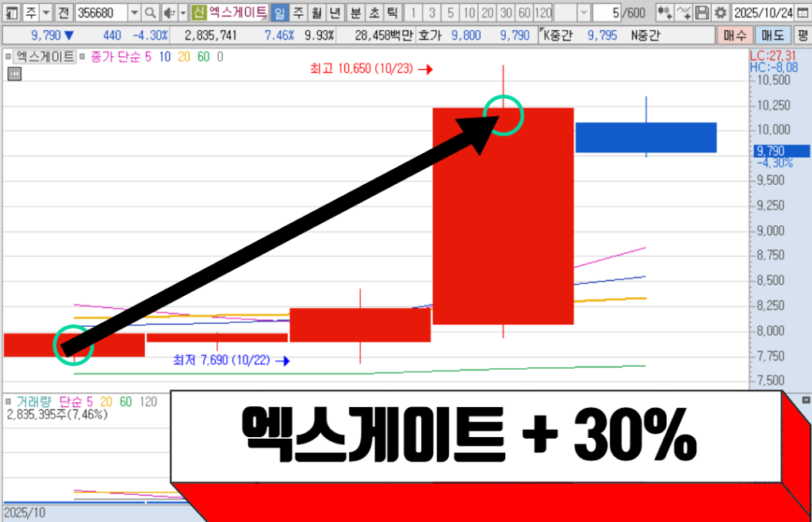Open the dropdown next to 주

coord(44,13)
